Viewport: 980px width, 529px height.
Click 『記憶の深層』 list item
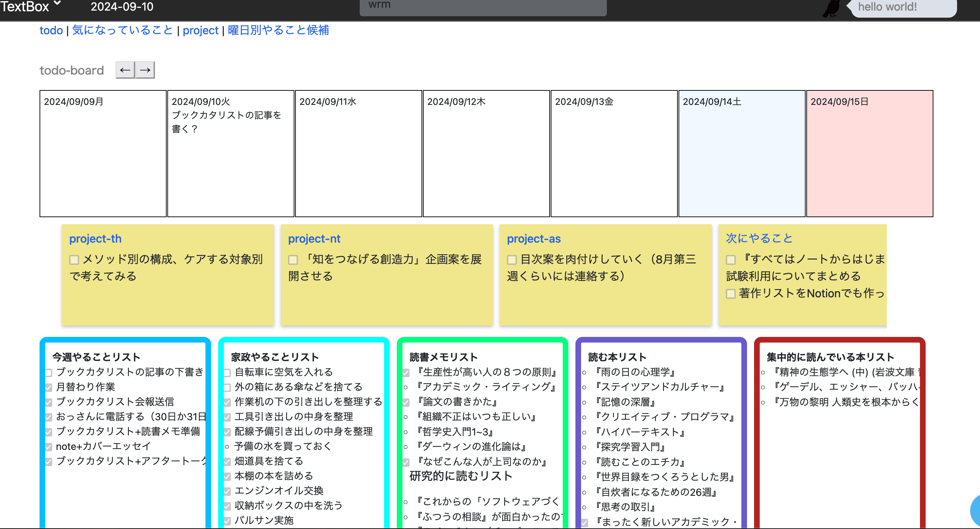pos(626,402)
